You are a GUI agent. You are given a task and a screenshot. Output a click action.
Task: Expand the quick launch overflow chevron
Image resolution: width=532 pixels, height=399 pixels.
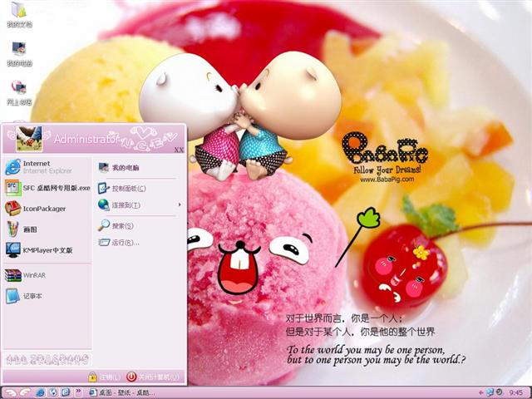(78, 392)
